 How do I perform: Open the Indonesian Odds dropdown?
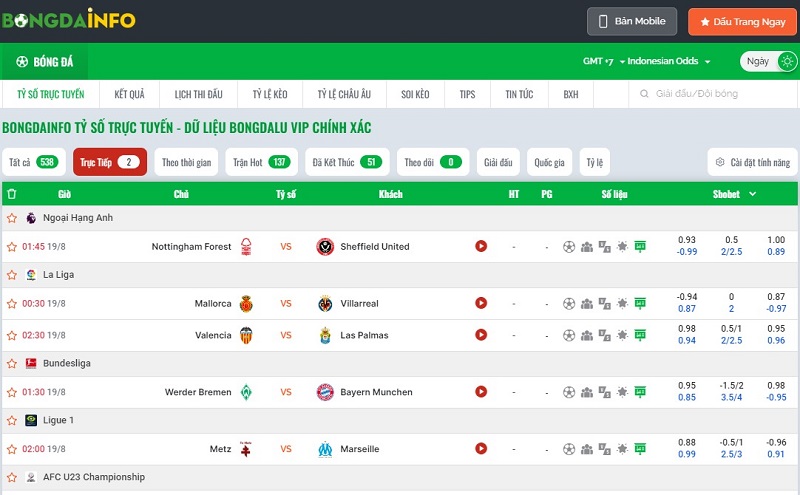(x=668, y=61)
